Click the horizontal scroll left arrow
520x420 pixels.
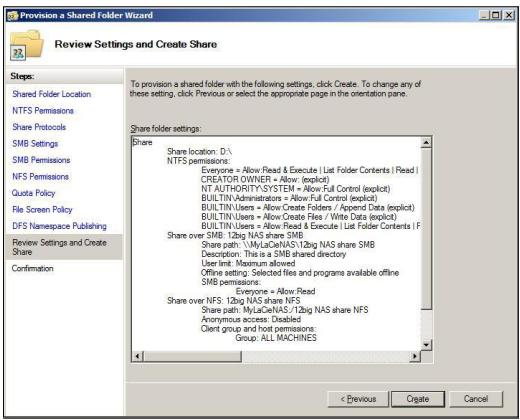137,356
